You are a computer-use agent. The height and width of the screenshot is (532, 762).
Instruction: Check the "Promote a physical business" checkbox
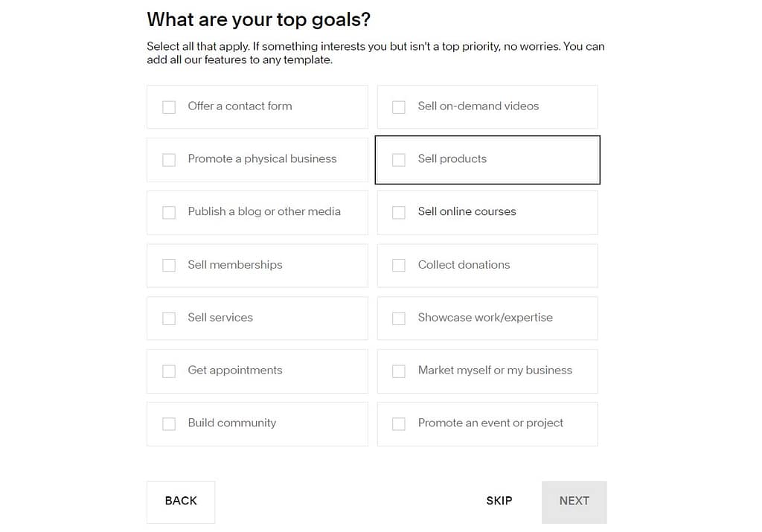tap(169, 160)
